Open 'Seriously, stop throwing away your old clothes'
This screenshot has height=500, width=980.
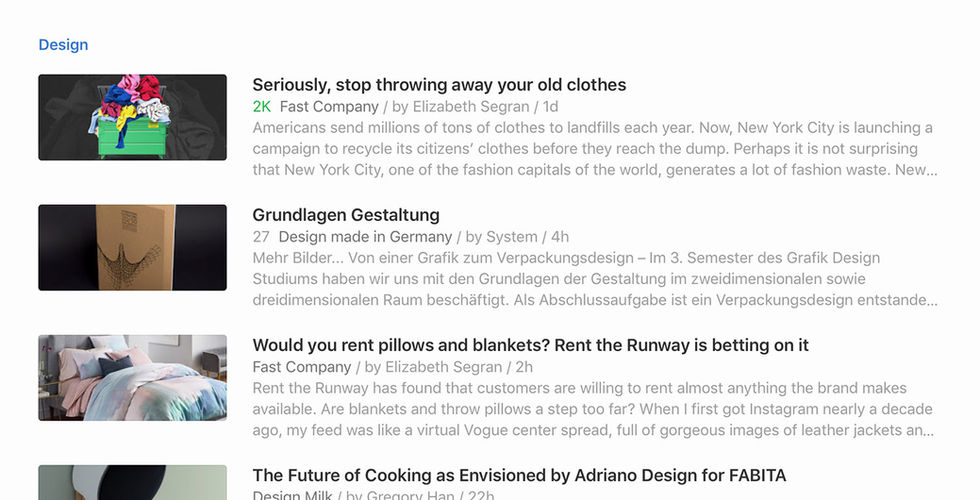click(x=439, y=85)
